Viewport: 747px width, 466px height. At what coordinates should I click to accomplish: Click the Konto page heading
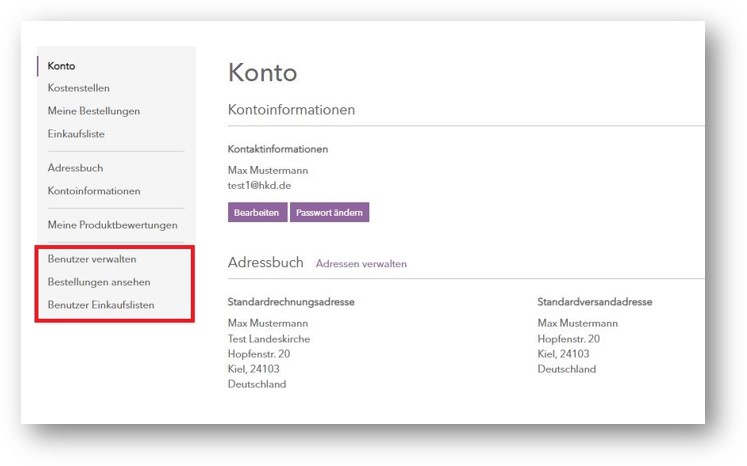[262, 73]
